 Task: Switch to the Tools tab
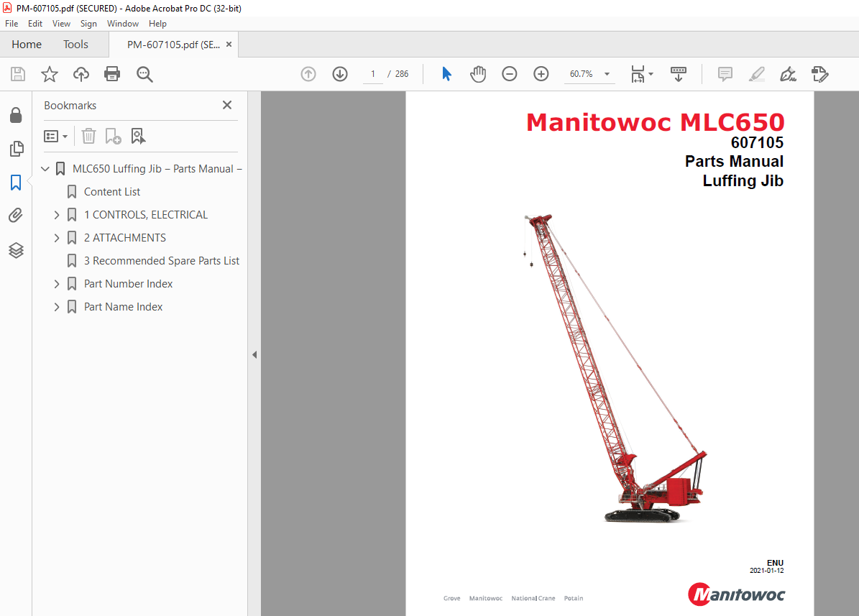[x=75, y=45]
